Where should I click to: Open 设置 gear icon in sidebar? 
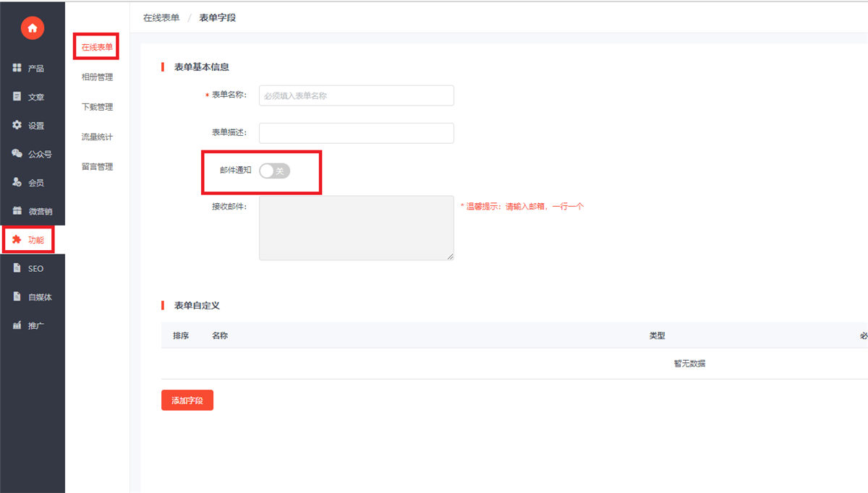[17, 125]
